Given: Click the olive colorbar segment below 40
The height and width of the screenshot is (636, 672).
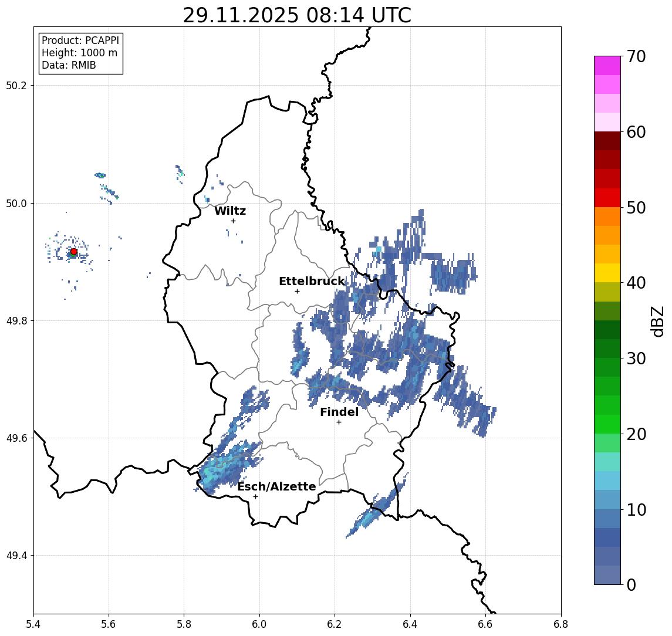Looking at the screenshot, I should 607,292.
